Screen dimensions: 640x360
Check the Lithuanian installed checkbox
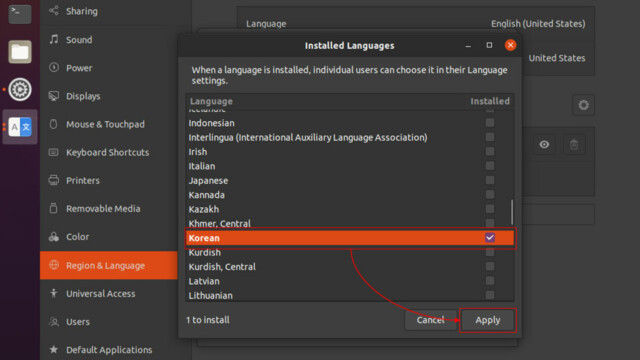tap(490, 295)
